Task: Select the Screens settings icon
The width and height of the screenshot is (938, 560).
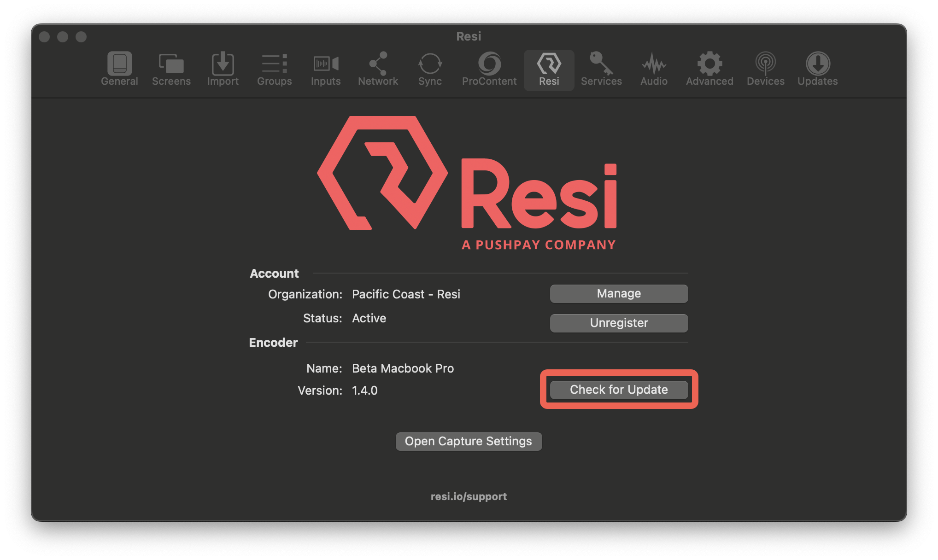Action: click(171, 69)
